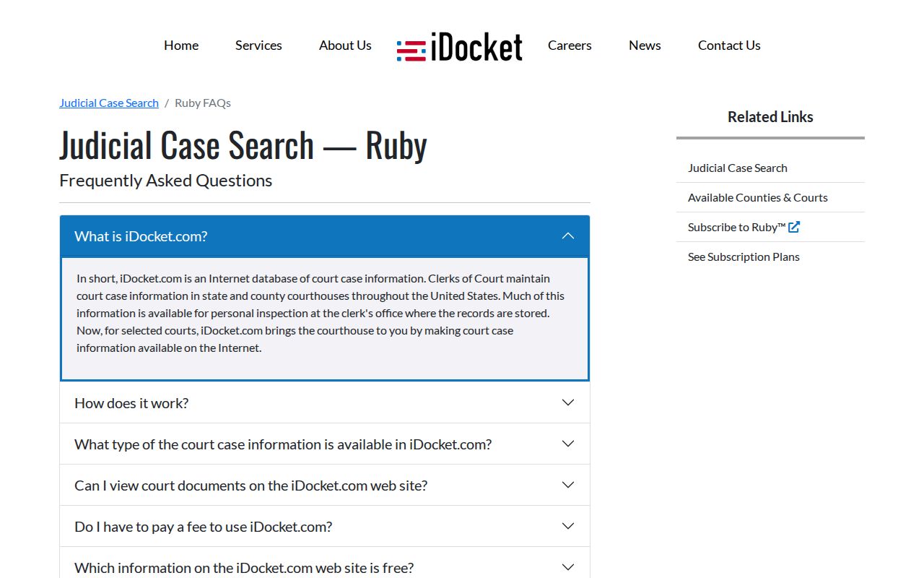
Task: Click the 'Related Links' sidebar heading
Action: [770, 117]
